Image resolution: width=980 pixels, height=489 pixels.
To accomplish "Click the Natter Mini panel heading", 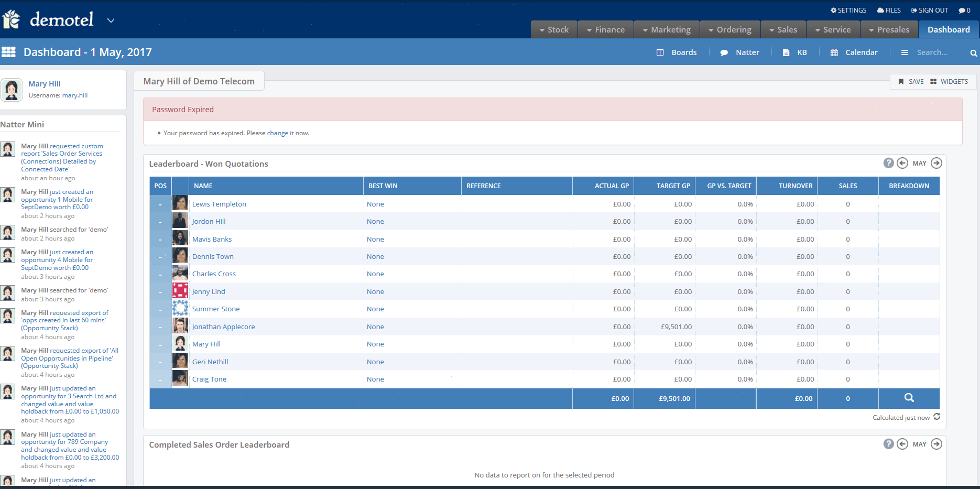I will [x=22, y=125].
